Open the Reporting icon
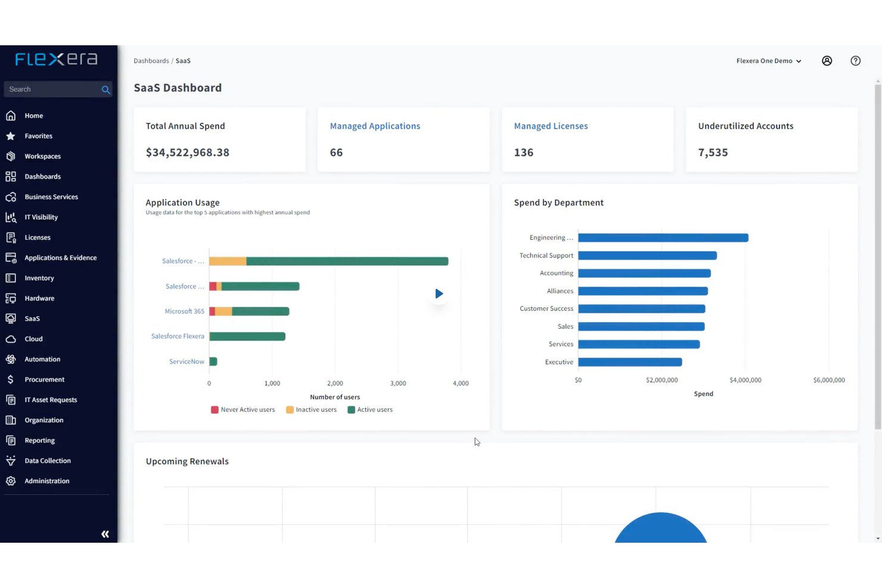Image resolution: width=882 pixels, height=588 pixels. (x=11, y=440)
